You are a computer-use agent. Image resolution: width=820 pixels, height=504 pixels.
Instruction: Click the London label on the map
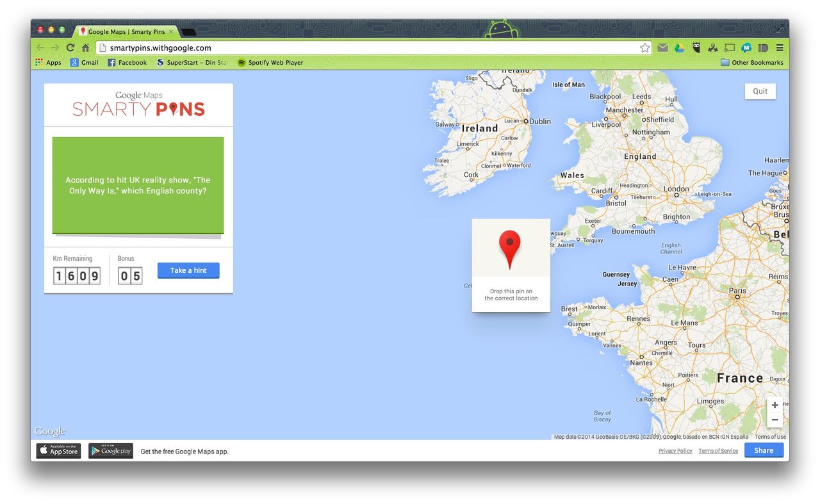click(676, 189)
